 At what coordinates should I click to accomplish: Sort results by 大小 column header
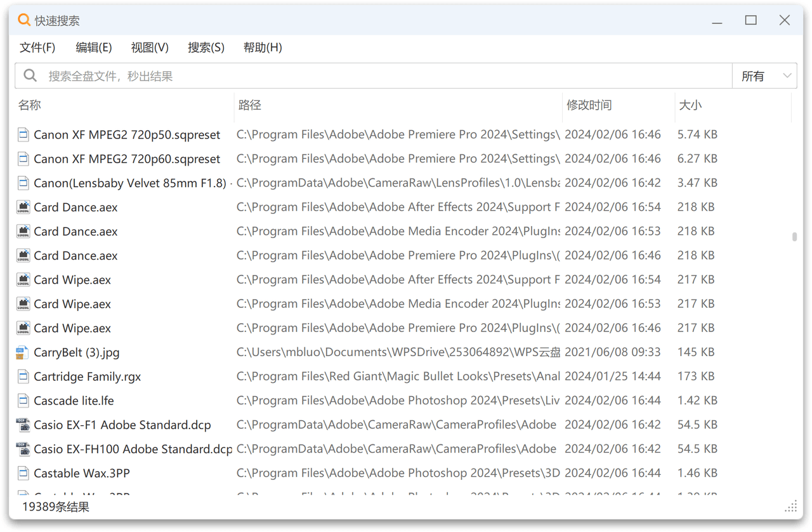690,105
